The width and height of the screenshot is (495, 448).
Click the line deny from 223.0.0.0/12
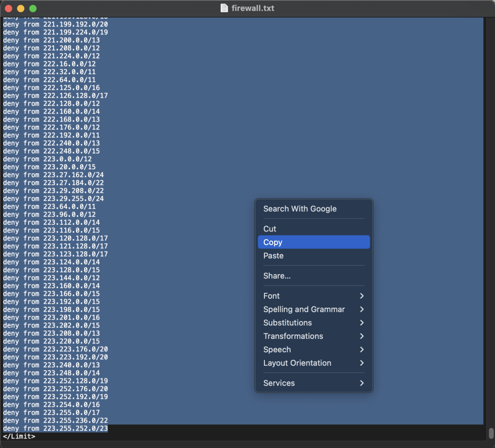point(47,159)
